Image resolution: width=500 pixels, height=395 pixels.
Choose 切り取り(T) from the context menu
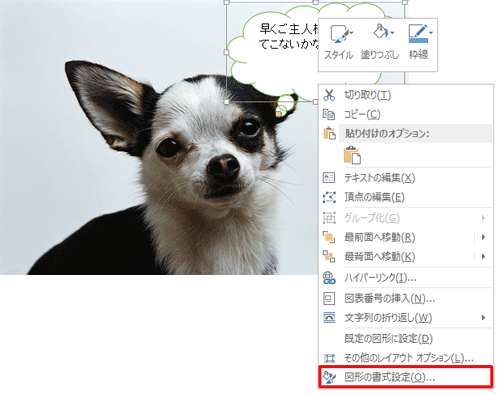coord(406,95)
